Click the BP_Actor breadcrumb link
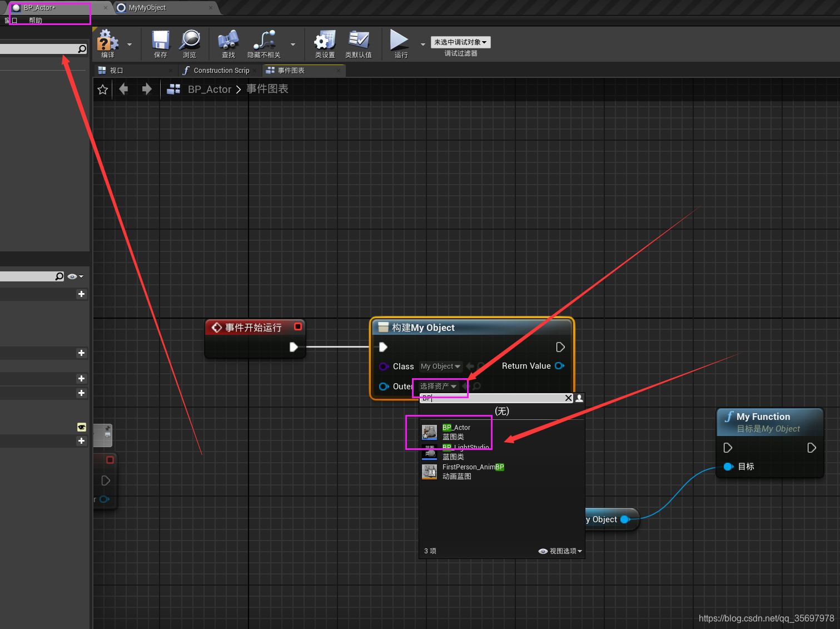Viewport: 840px width, 629px height. pyautogui.click(x=210, y=89)
